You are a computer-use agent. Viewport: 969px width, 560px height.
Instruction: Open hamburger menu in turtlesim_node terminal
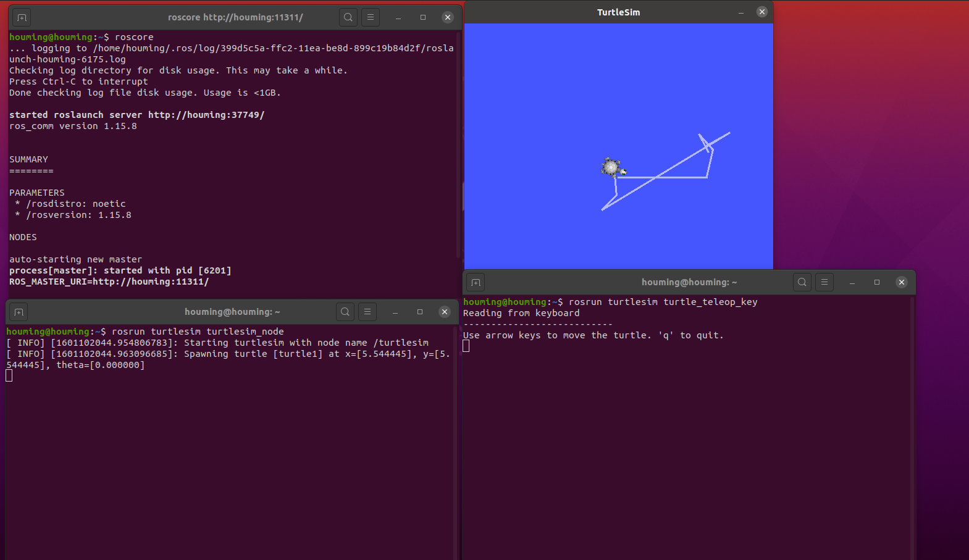coord(367,312)
